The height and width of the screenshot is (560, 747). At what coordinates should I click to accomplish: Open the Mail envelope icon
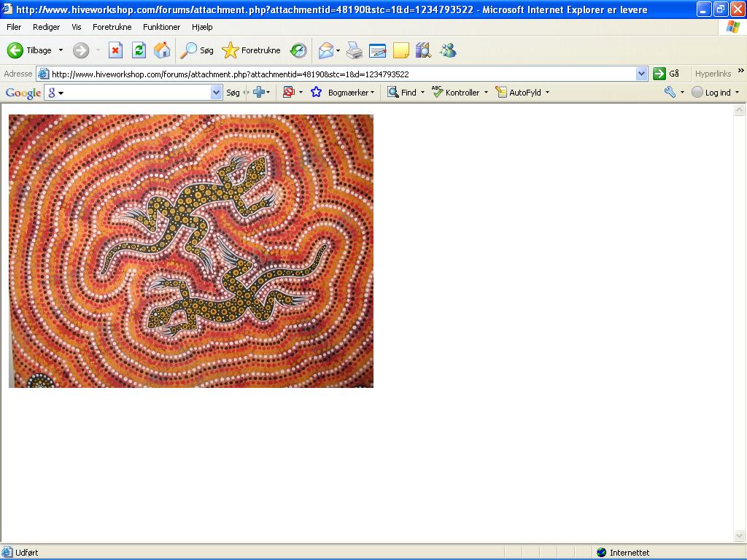[326, 50]
